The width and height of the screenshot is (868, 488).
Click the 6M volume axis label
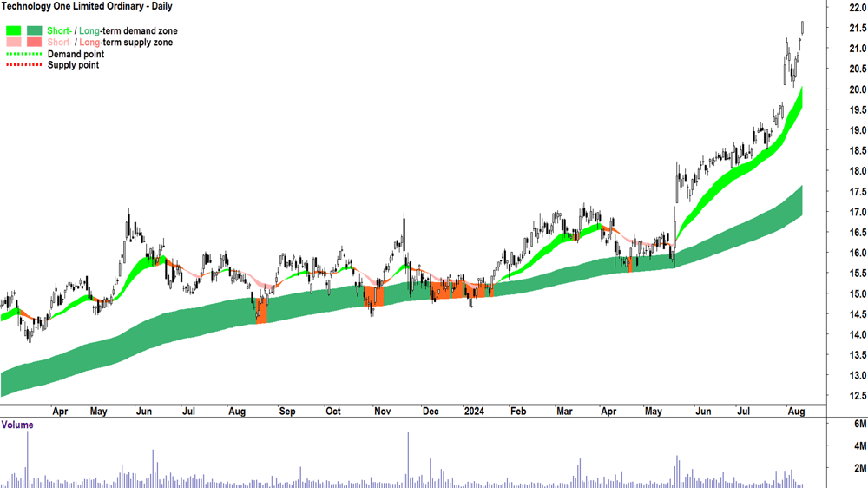tap(860, 424)
